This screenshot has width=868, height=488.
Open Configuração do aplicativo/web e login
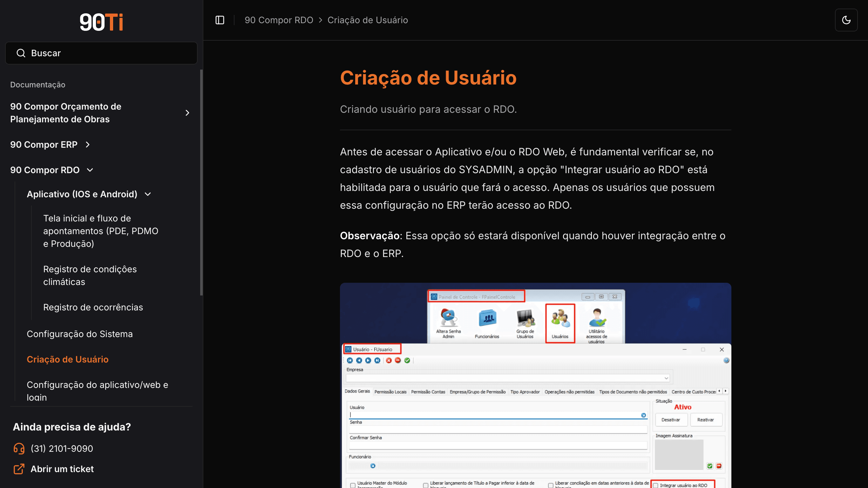[98, 391]
